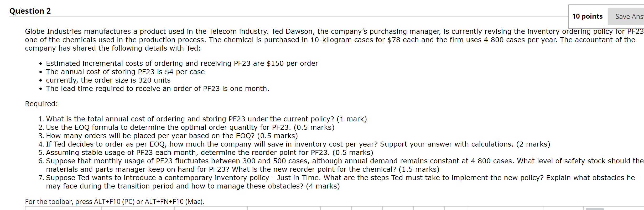Open the paragraph style dropdown in editor toolbar
This screenshot has width=644, height=210.
point(63,209)
